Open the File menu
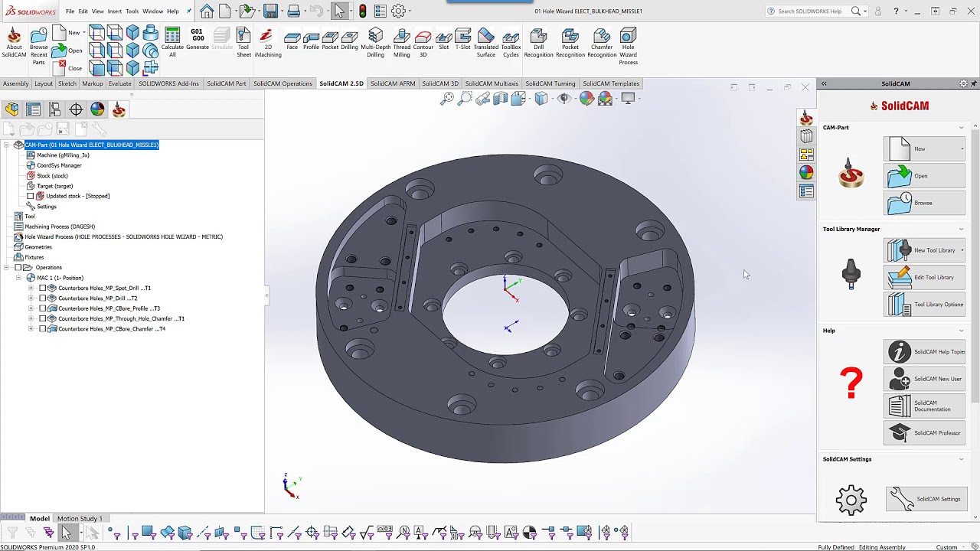Screen dimensions: 980x551 (70, 11)
